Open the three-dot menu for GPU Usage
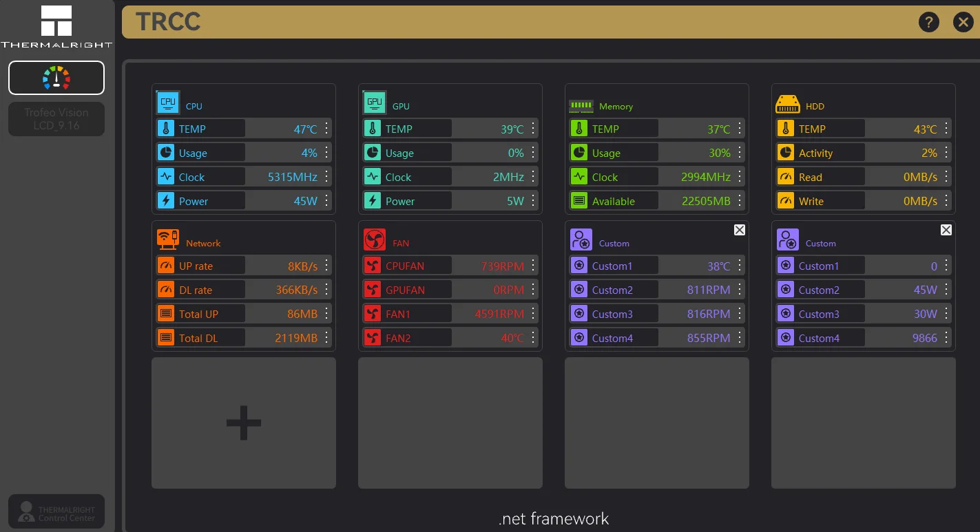Viewport: 980px width, 532px height. (533, 153)
